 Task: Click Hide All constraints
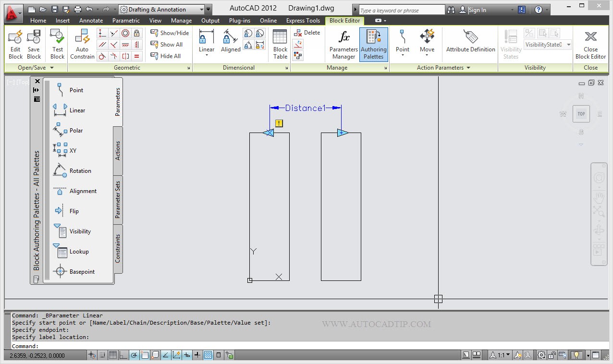(x=166, y=56)
